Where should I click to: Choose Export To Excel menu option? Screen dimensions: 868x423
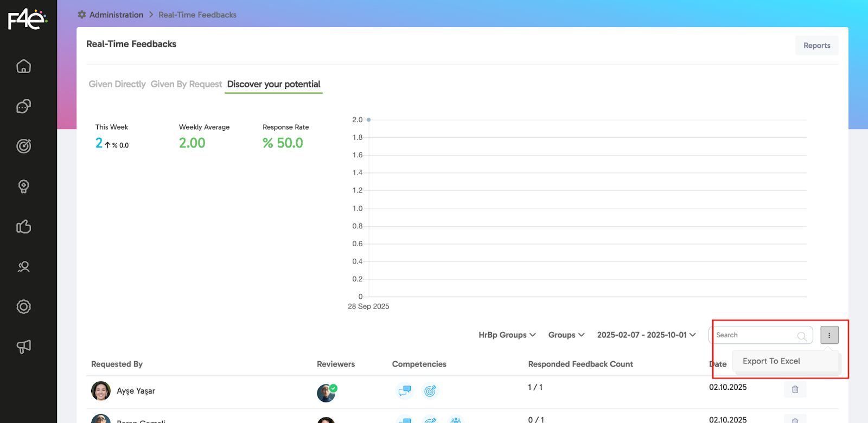pyautogui.click(x=771, y=361)
